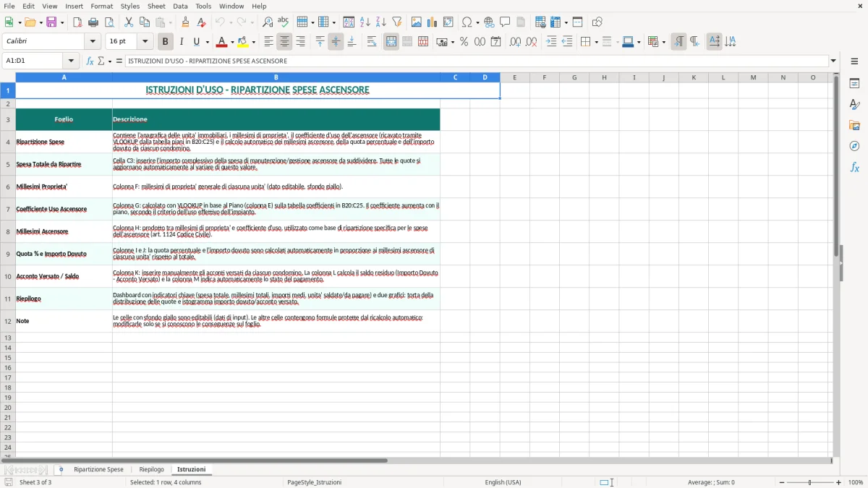This screenshot has width=868, height=488.
Task: Apply yellow background color swatch
Action: point(243,42)
